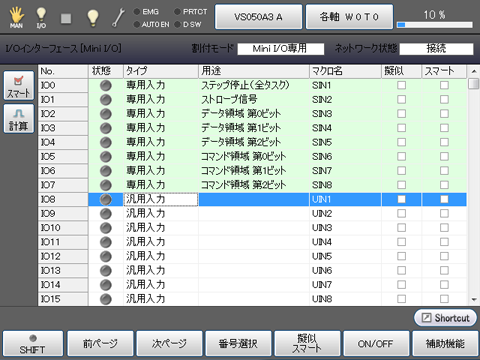Click the スマート side panel icon

(x=19, y=85)
